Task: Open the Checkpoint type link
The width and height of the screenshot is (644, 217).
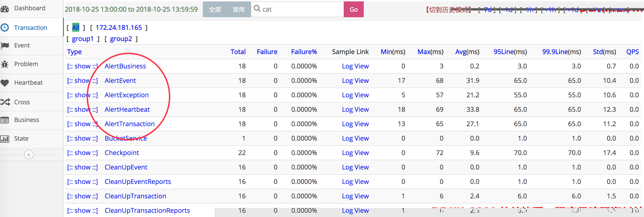Action: pos(122,153)
